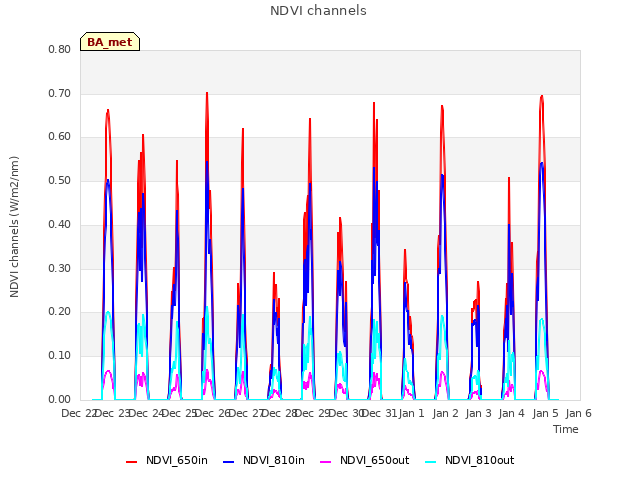Click the 0.60 y-axis tick label

click(60, 137)
